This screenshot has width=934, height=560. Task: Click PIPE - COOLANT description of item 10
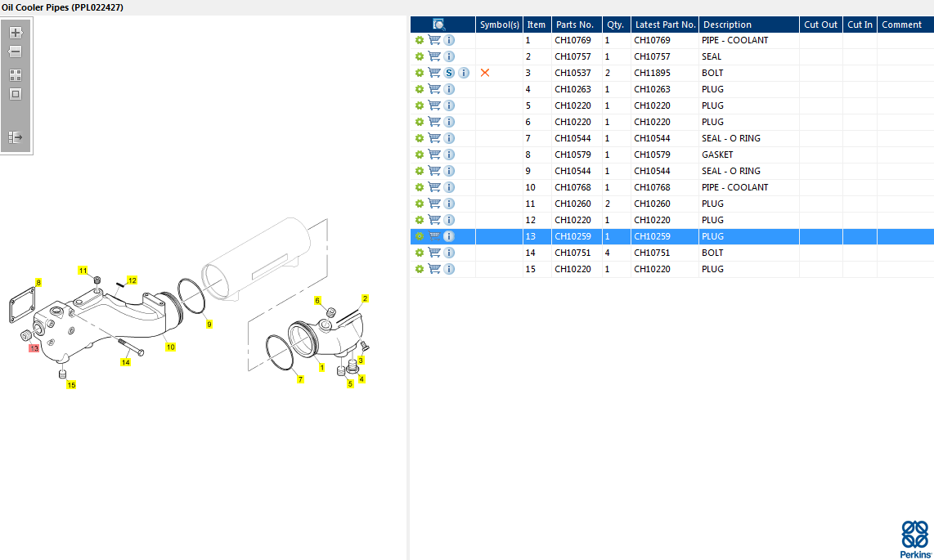tap(735, 187)
